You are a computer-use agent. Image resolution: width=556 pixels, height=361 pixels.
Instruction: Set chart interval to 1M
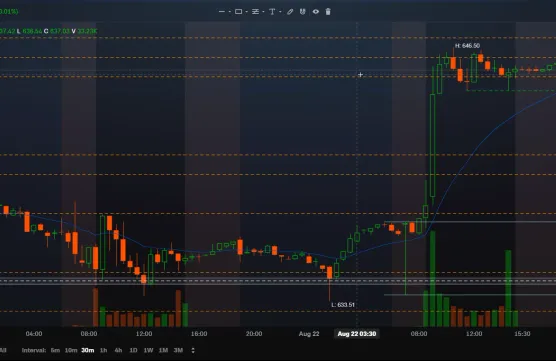[163, 350]
